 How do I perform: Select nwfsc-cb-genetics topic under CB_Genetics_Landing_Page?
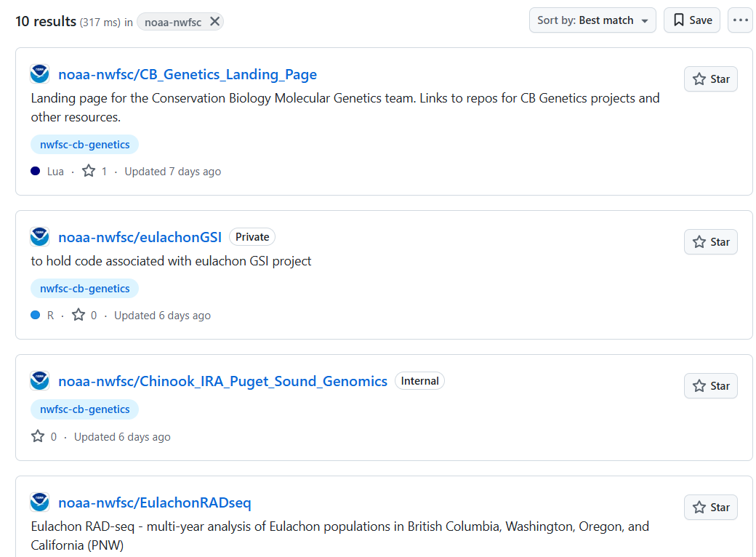[85, 145]
